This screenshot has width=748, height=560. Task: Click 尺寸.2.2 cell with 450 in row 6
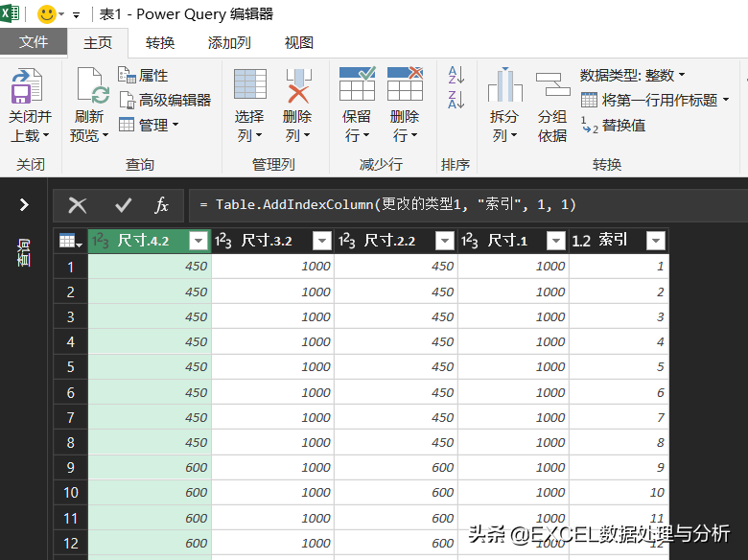pos(396,392)
